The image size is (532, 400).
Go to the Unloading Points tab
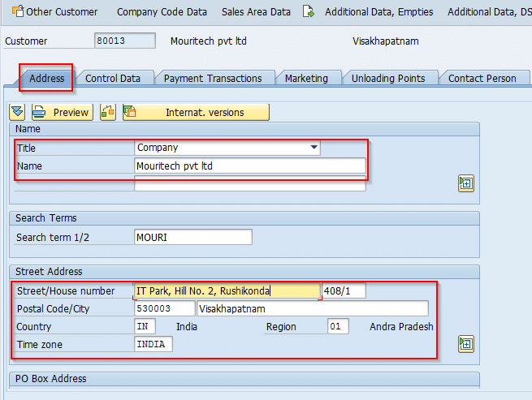(388, 78)
